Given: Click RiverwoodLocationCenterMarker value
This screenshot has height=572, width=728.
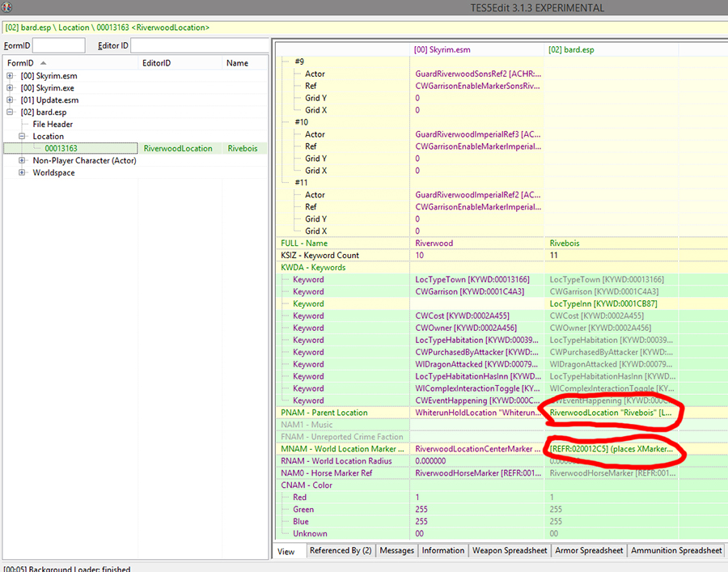Looking at the screenshot, I should pyautogui.click(x=478, y=448).
